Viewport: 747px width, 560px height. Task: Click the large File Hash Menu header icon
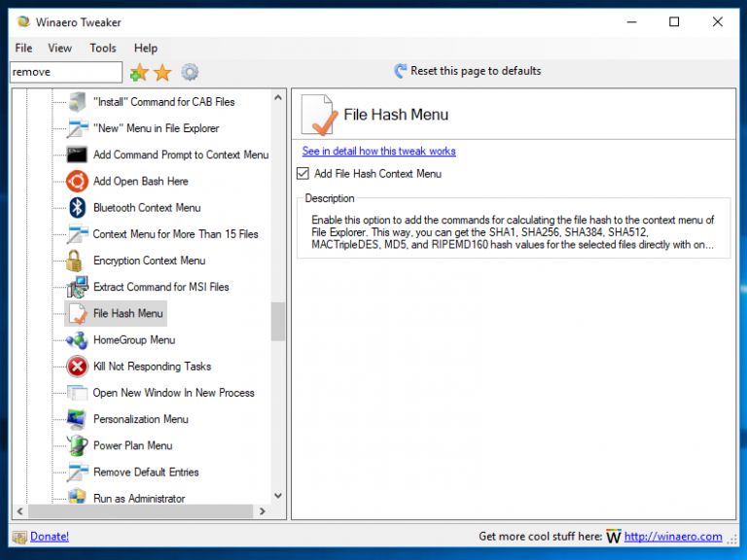(x=319, y=115)
